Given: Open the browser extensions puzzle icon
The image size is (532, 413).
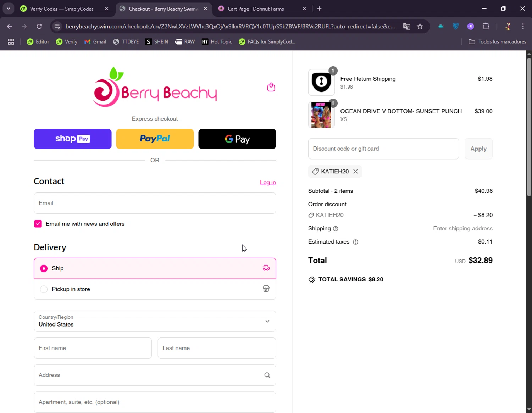Looking at the screenshot, I should point(486,26).
